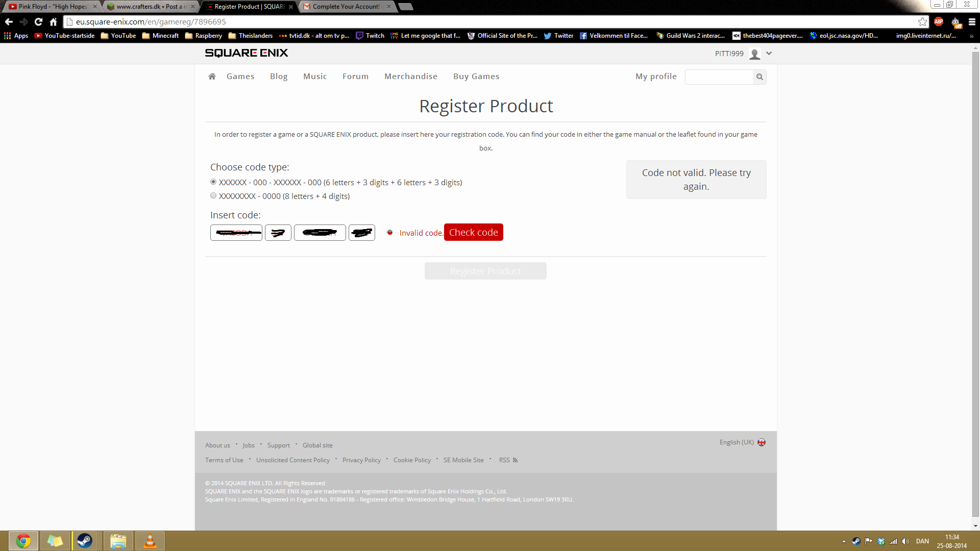980x551 pixels.
Task: Click the PITTI999 user avatar icon
Action: click(x=754, y=54)
